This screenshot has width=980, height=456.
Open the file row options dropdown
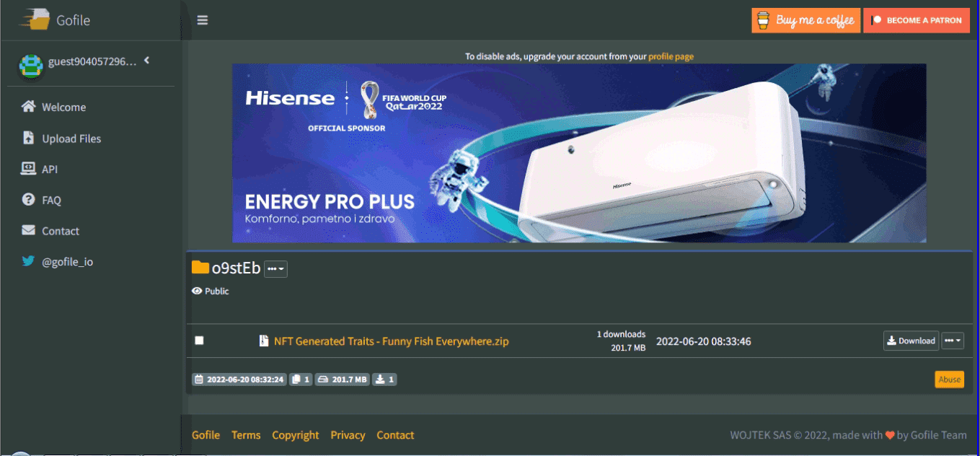coord(953,341)
